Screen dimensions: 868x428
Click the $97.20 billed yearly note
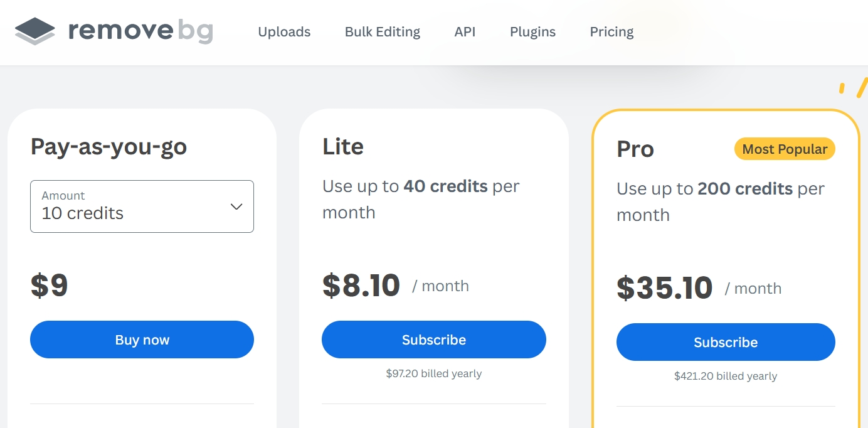point(433,373)
